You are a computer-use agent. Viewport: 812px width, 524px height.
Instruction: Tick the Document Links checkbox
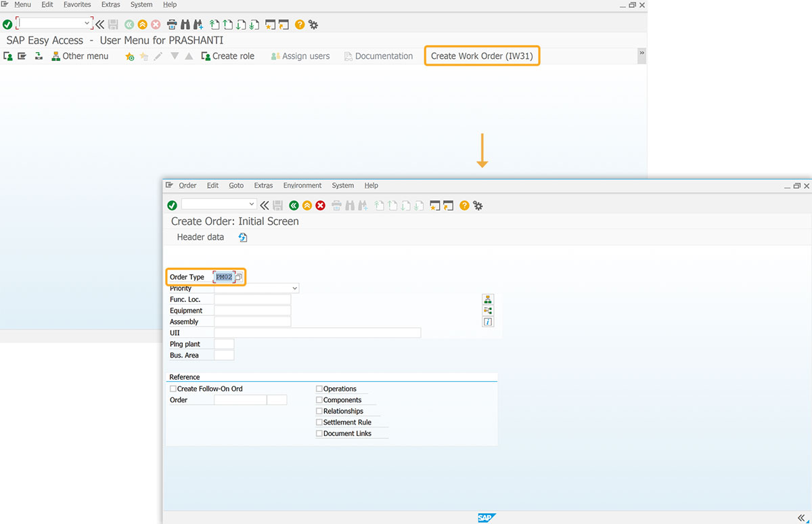coord(319,433)
